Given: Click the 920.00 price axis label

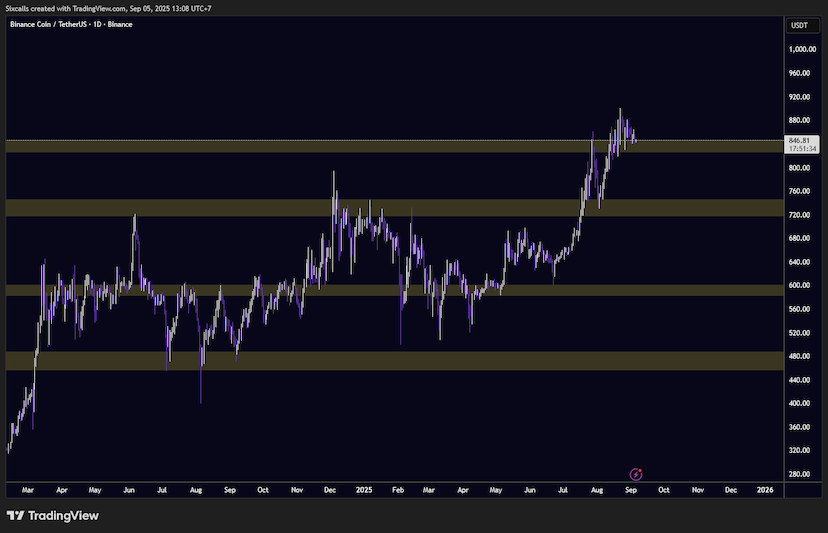Looking at the screenshot, I should point(799,97).
